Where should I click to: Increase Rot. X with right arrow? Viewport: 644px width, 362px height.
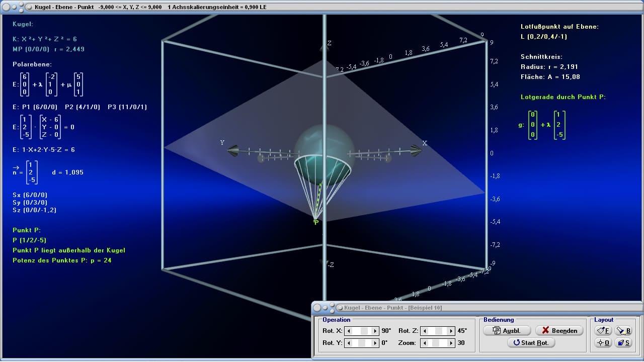[375, 331]
